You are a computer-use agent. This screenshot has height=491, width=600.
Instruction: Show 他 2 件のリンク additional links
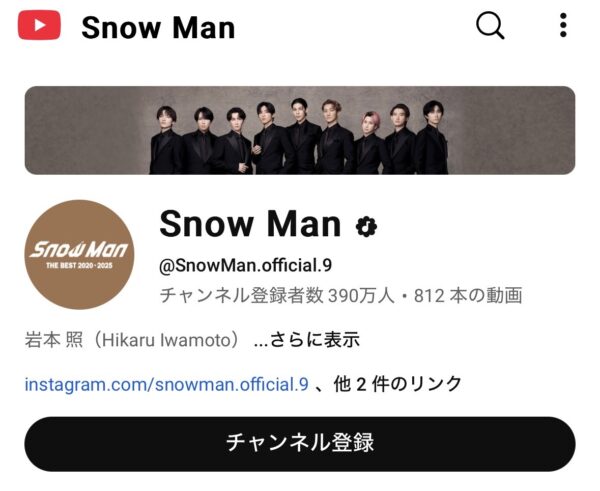click(398, 384)
